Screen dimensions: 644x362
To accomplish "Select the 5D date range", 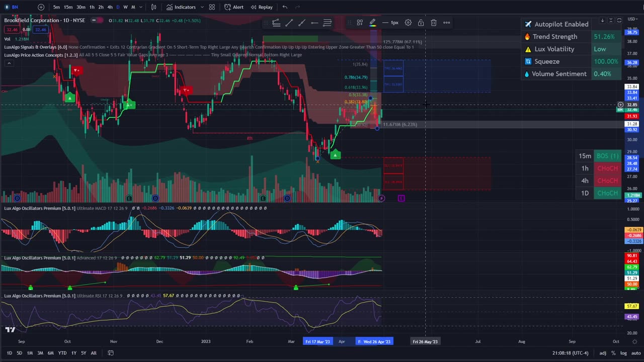I will [19, 353].
